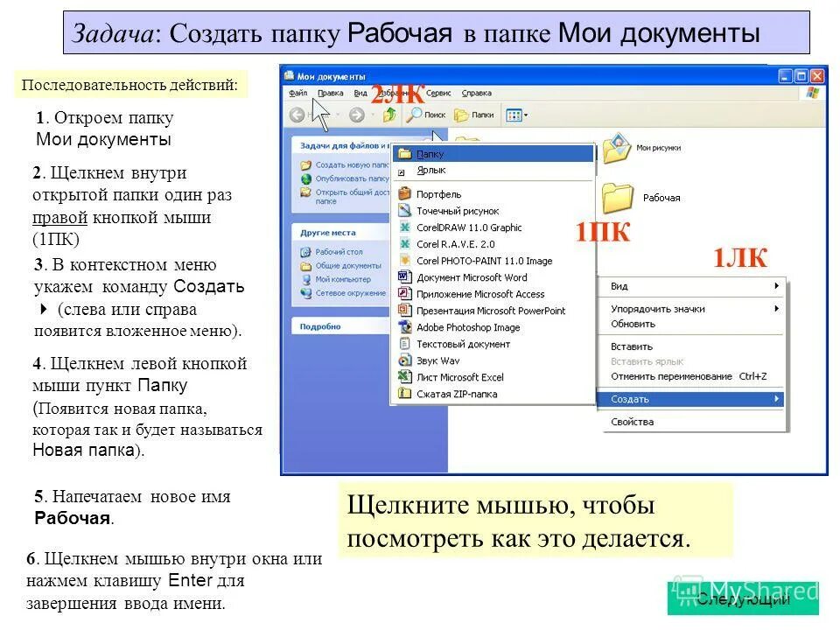
Task: Choose Сжатая ZIP-папка item
Action: (x=493, y=394)
